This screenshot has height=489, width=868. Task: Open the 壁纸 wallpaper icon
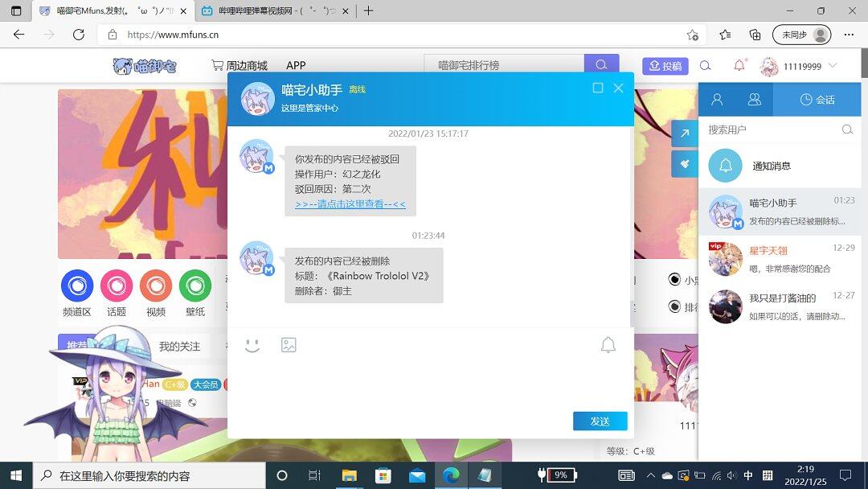pyautogui.click(x=195, y=286)
